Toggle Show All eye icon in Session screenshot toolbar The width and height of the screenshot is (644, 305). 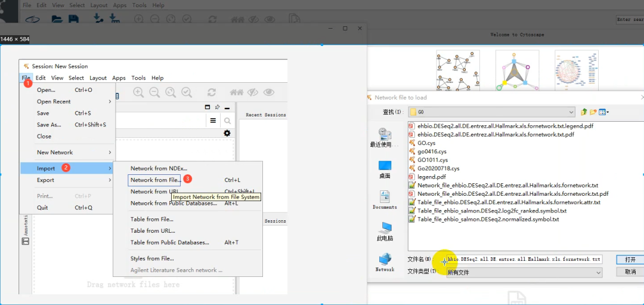269,93
